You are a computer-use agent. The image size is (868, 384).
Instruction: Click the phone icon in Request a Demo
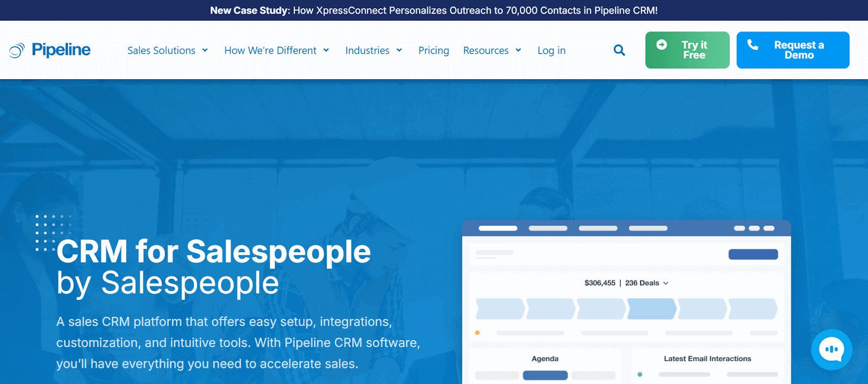(x=752, y=44)
